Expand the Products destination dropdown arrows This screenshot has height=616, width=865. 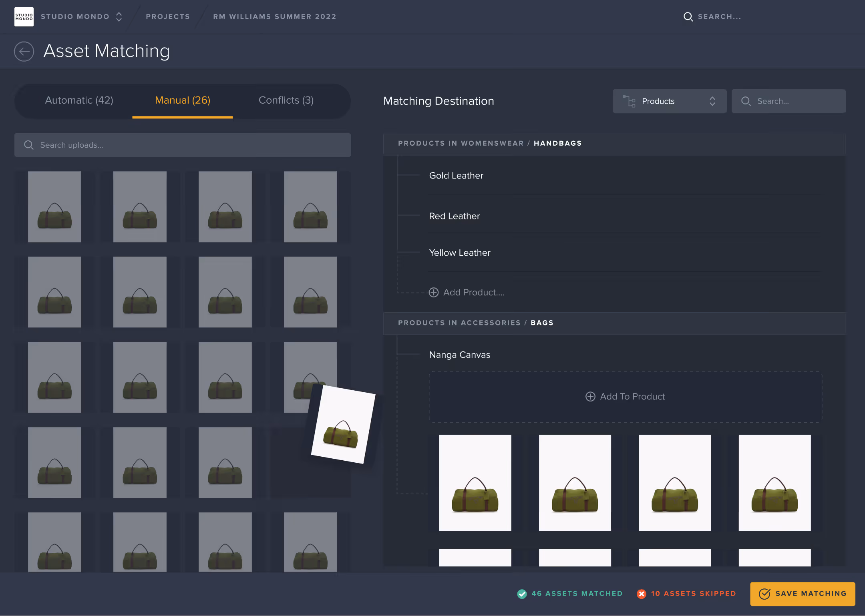(712, 101)
